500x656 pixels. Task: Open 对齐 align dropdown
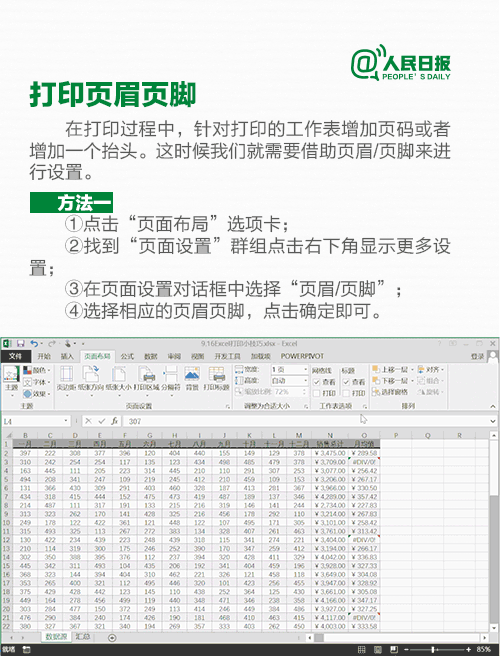pos(431,370)
